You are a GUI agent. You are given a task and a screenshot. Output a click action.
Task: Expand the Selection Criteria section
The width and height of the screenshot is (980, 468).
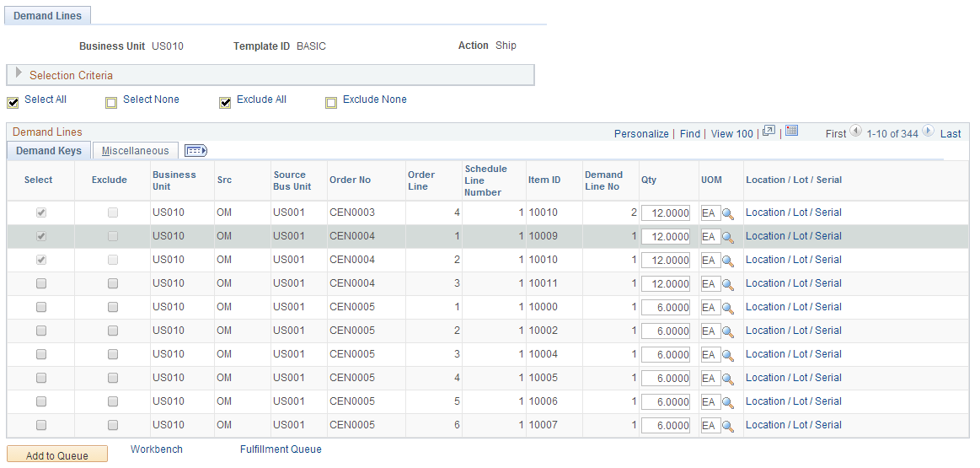[19, 74]
